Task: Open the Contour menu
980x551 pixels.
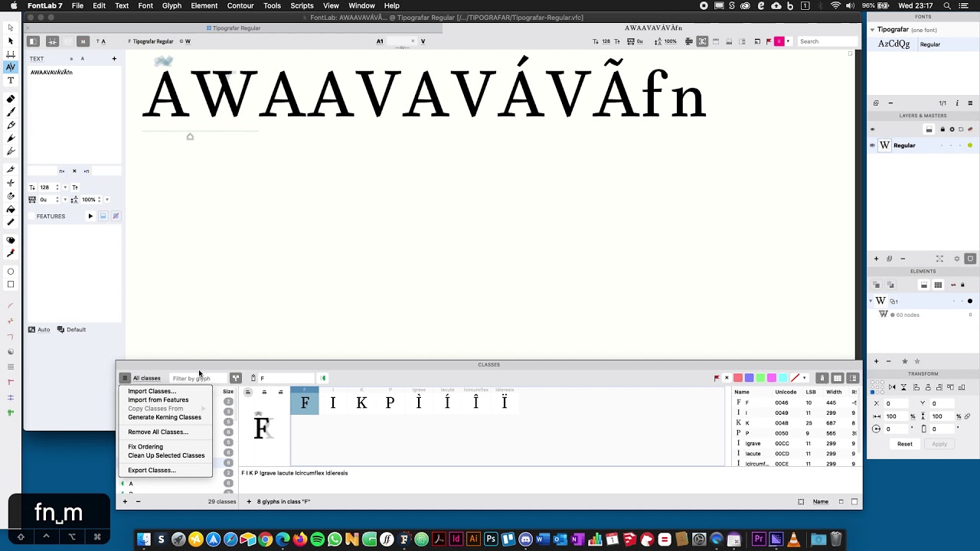Action: pos(240,5)
